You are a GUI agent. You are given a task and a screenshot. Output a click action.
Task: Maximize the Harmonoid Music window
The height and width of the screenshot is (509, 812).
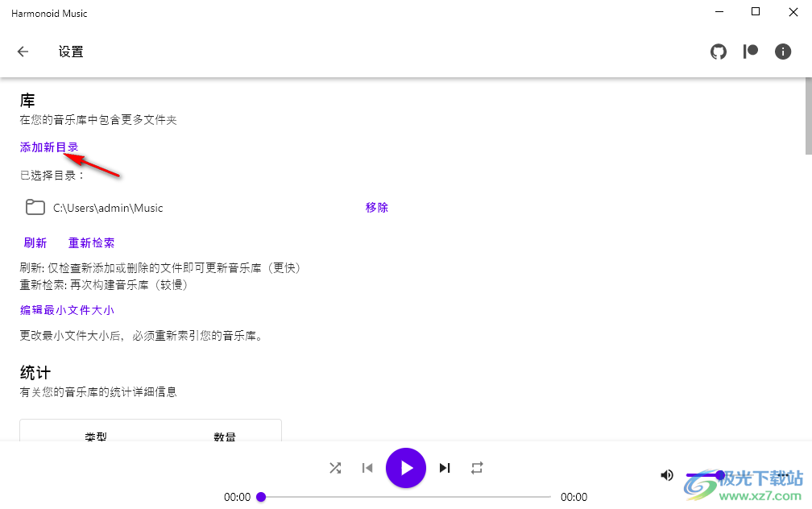[x=756, y=12]
